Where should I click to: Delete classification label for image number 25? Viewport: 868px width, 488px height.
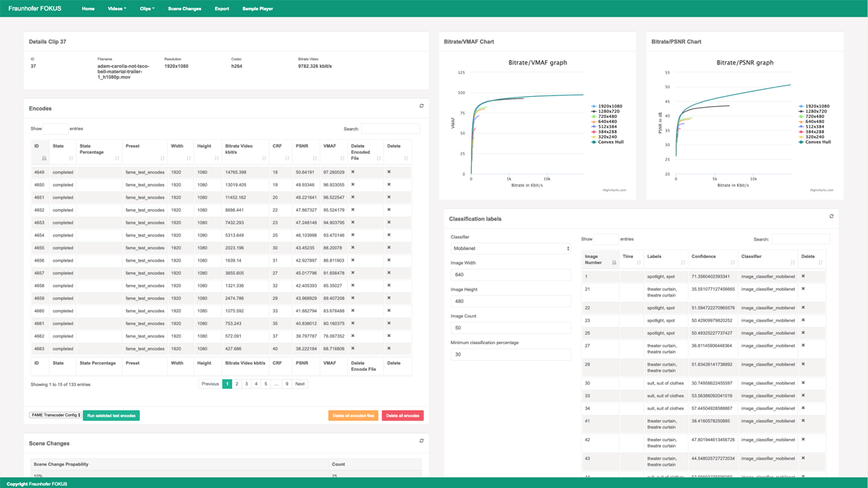[x=803, y=333]
